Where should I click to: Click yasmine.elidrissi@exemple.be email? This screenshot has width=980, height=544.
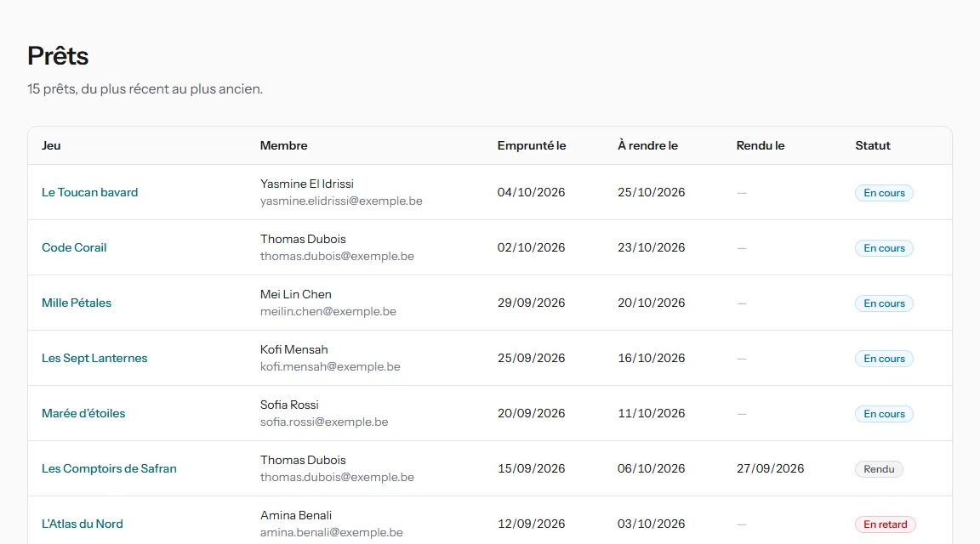341,201
